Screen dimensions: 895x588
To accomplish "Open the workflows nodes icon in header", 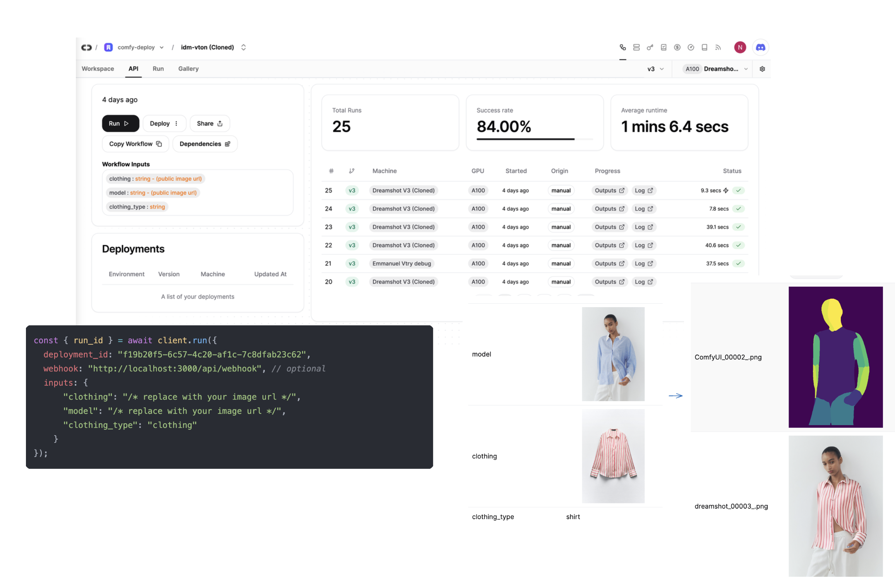I will pyautogui.click(x=622, y=47).
